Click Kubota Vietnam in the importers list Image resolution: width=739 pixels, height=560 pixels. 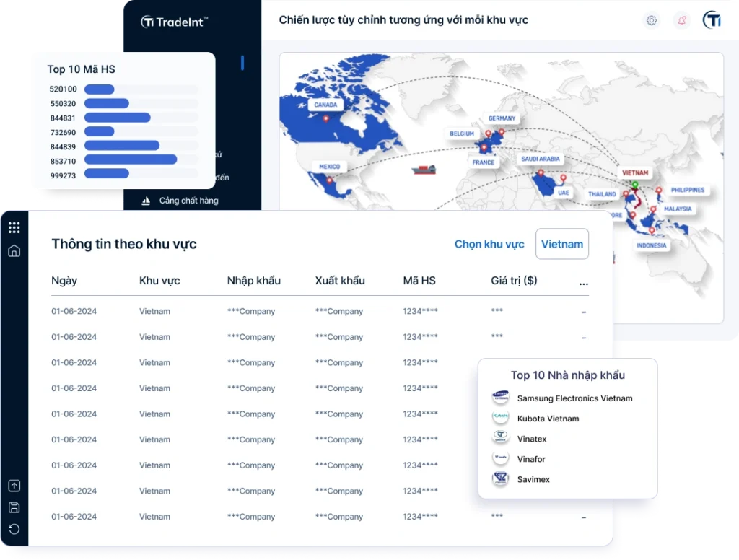tap(548, 419)
